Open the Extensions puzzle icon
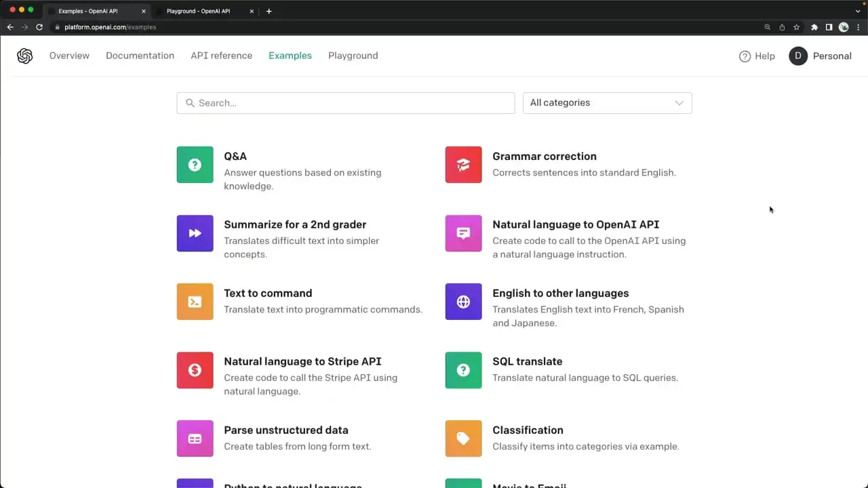The height and width of the screenshot is (488, 868). point(814,27)
